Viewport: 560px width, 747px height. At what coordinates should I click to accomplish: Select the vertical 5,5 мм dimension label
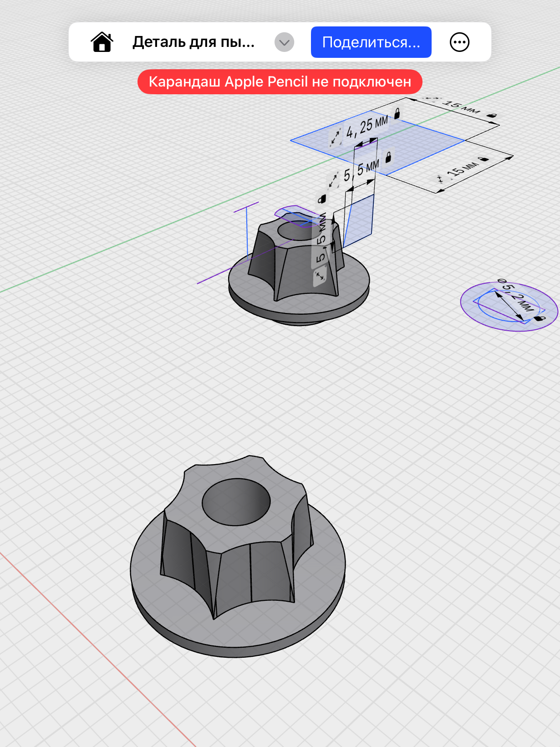[322, 237]
